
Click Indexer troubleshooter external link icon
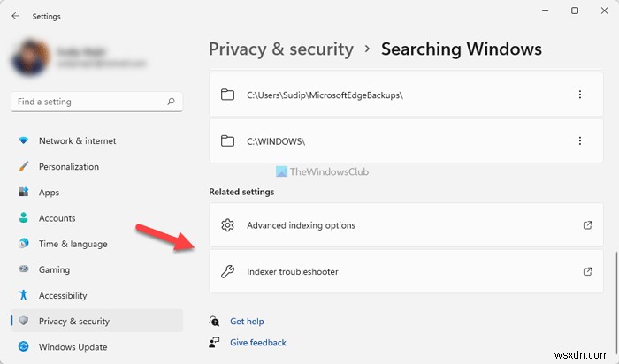coord(588,271)
